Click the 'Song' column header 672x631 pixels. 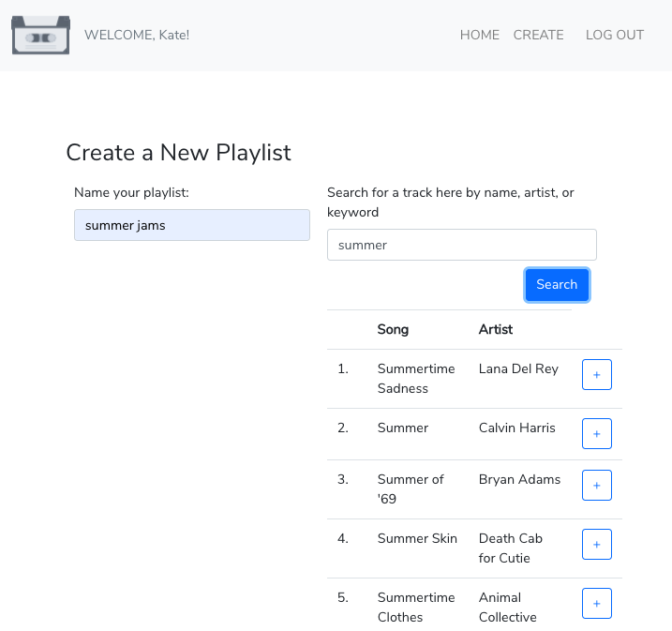(x=393, y=329)
